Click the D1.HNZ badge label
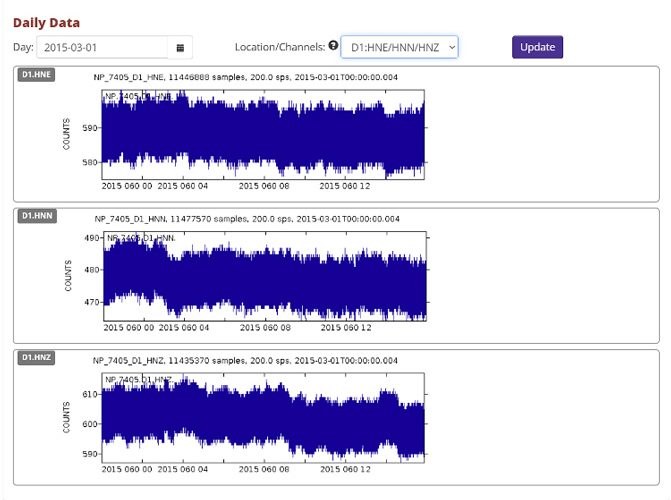Viewport: 671px width, 500px height. 36,357
